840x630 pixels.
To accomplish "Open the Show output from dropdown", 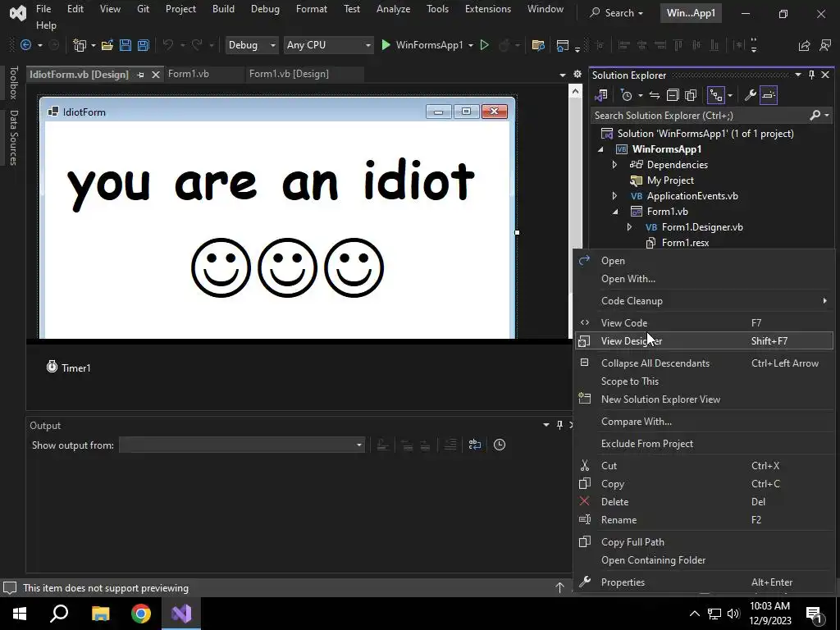I will (x=242, y=445).
